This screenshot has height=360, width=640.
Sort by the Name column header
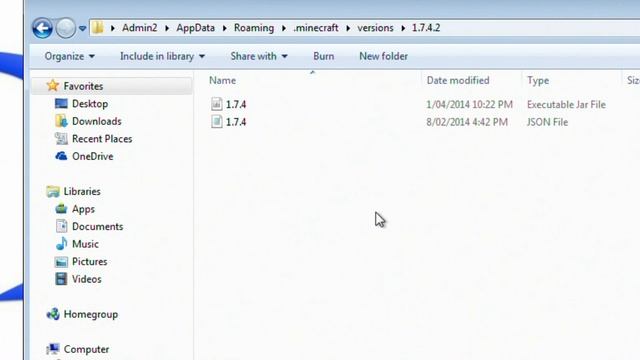(x=222, y=80)
